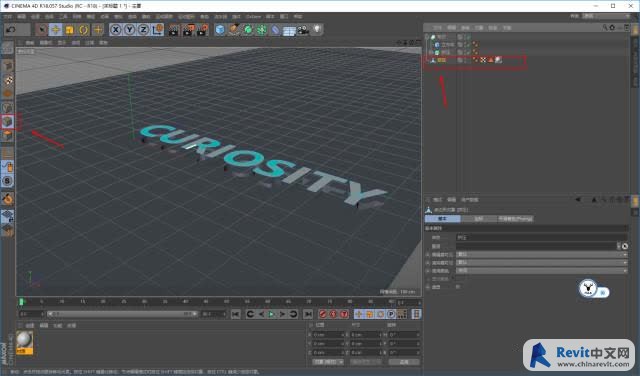Select the Live Selection arrow tool
This screenshot has height=376, width=640.
(41, 29)
